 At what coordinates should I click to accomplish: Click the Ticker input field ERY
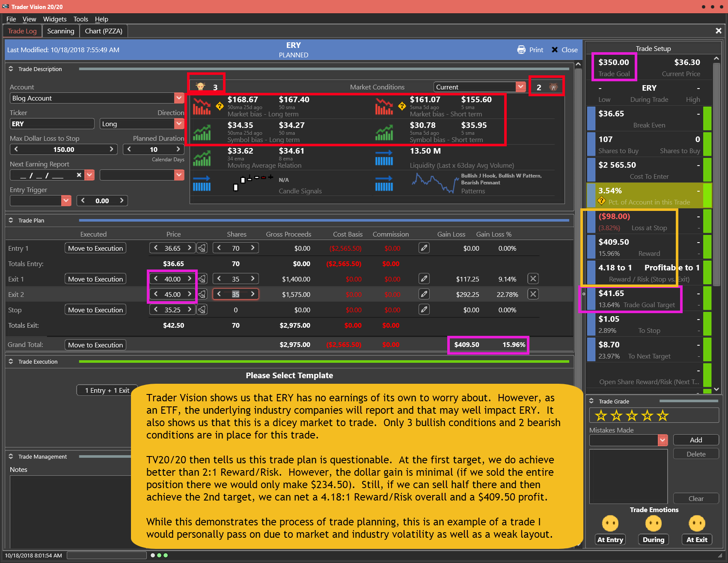click(52, 124)
